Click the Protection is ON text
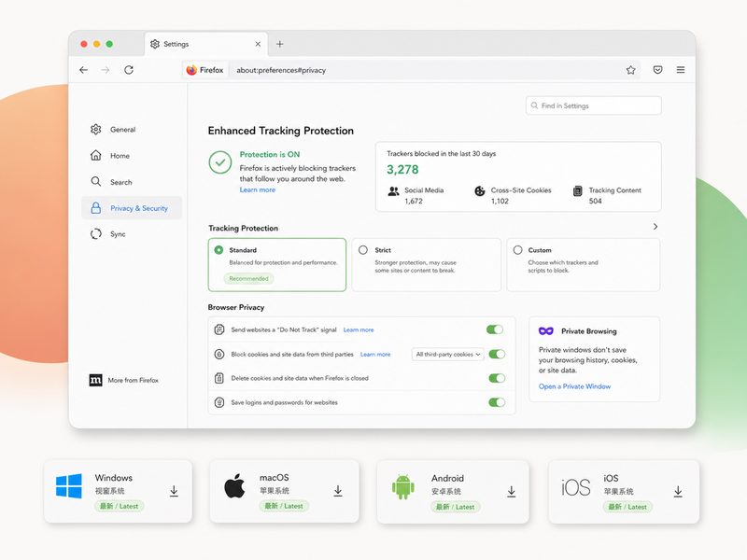747x560 pixels. click(x=270, y=154)
